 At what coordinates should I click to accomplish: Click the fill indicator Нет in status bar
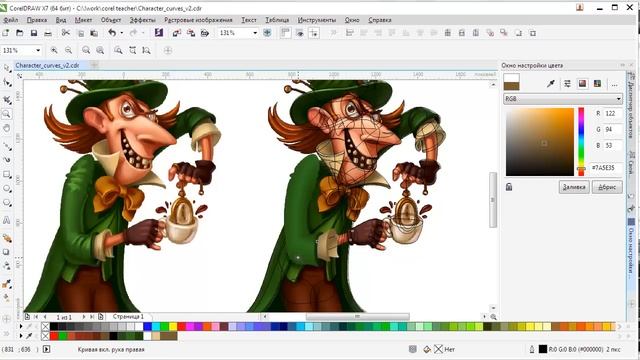coord(444,349)
